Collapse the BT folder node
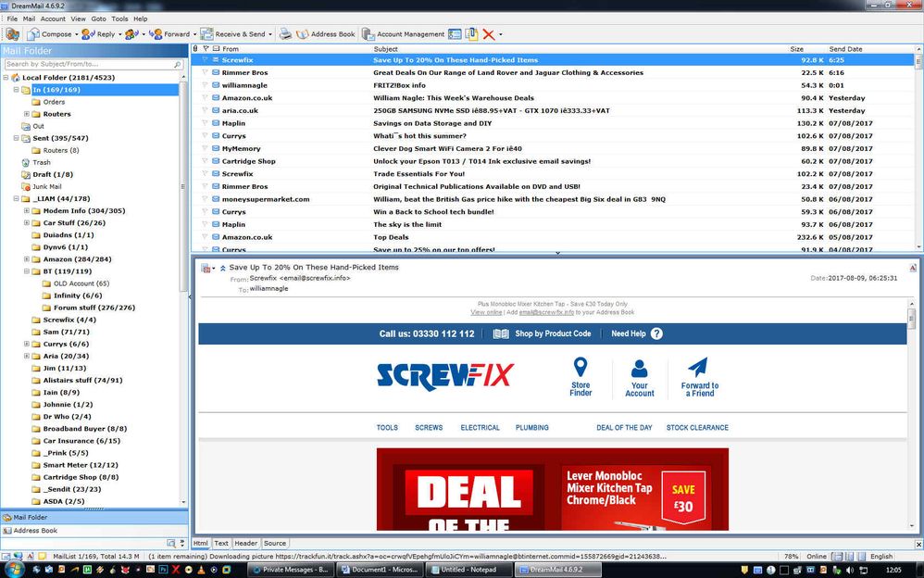Image resolution: width=924 pixels, height=578 pixels. coord(27,271)
